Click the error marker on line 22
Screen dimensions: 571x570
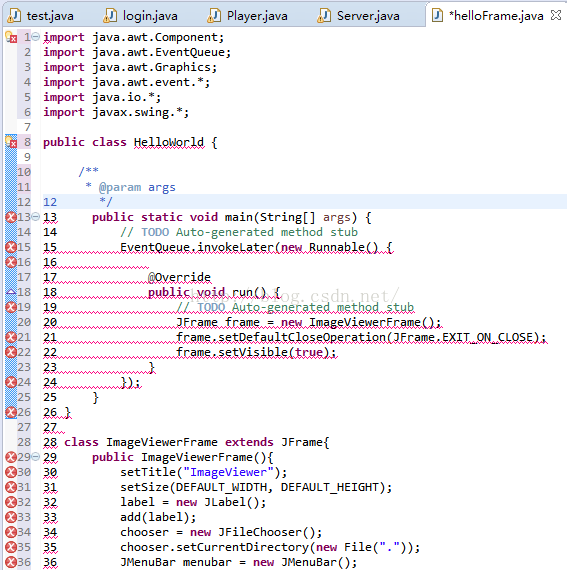coord(11,352)
